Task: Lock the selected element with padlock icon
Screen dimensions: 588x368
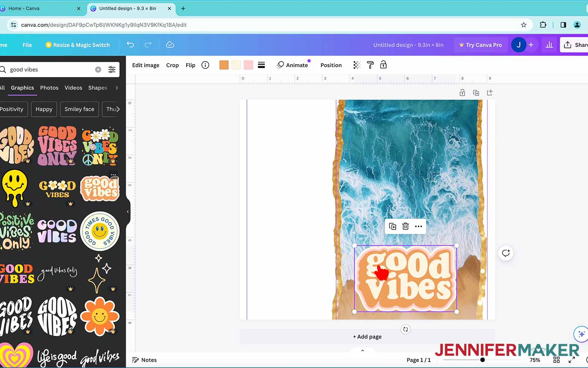Action: pos(384,65)
